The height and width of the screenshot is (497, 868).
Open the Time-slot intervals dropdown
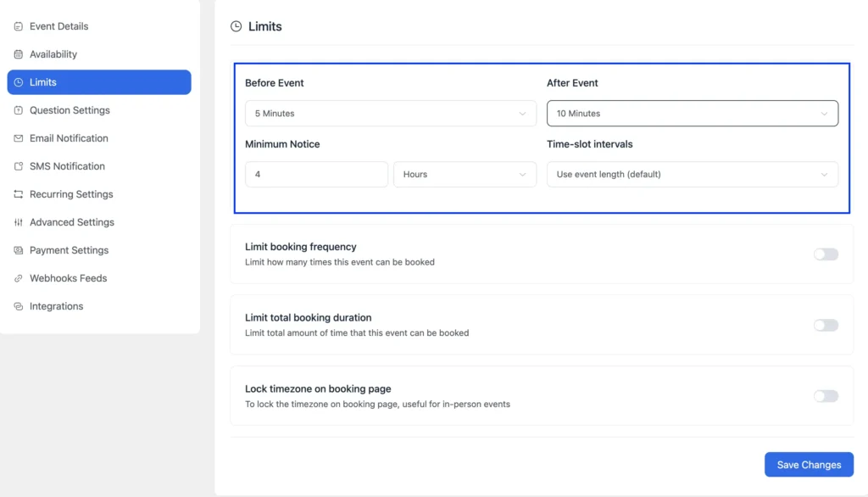692,175
